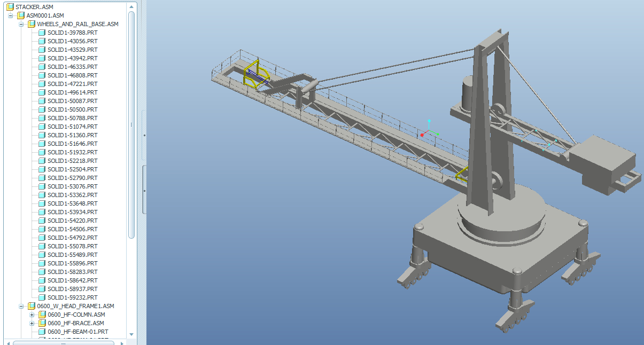Click the part icon of SOLID1-46335.PRT
This screenshot has height=345, width=644.
click(42, 67)
